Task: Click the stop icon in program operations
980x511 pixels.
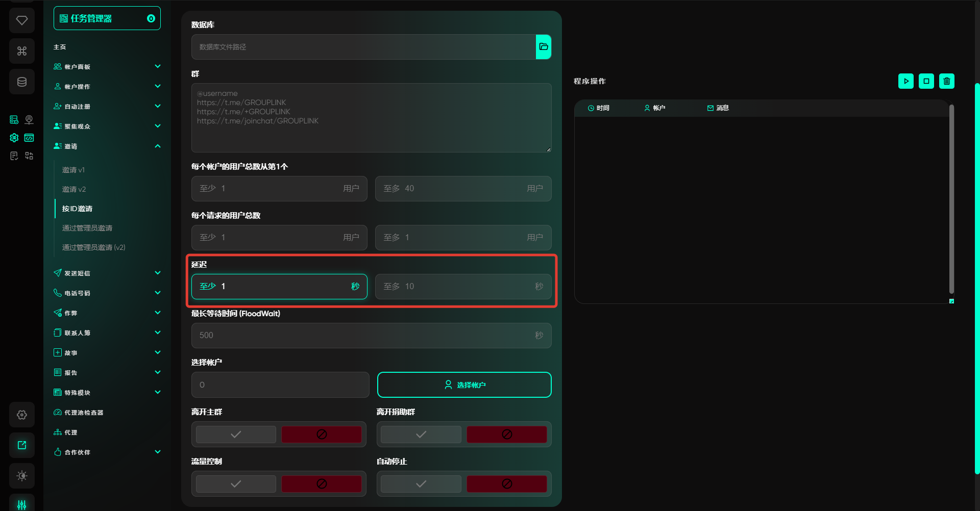Action: pos(926,81)
